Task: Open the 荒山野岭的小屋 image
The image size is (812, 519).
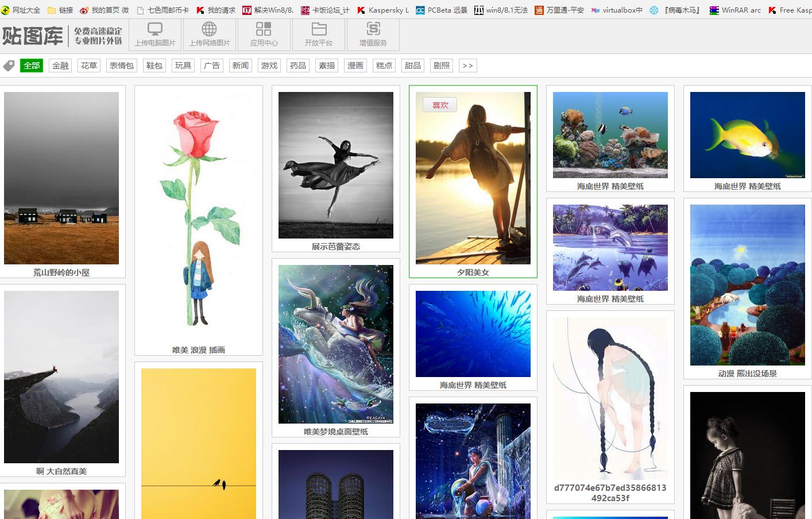Action: (x=61, y=178)
